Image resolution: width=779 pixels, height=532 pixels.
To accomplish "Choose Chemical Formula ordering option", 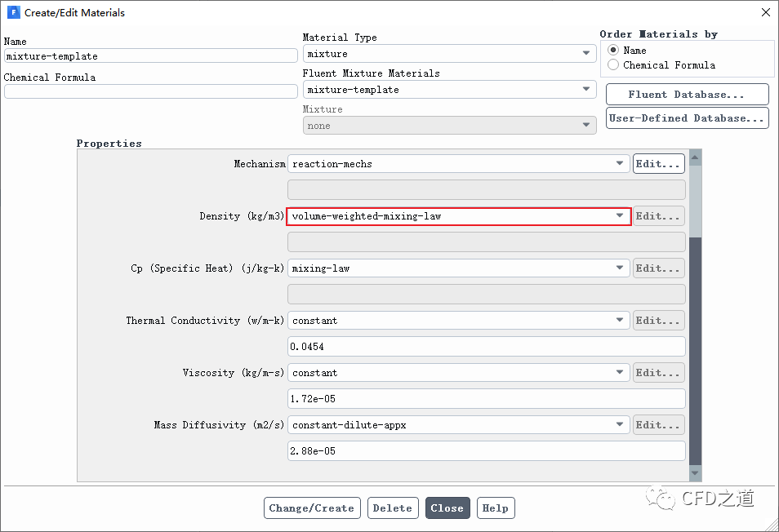I will (613, 65).
